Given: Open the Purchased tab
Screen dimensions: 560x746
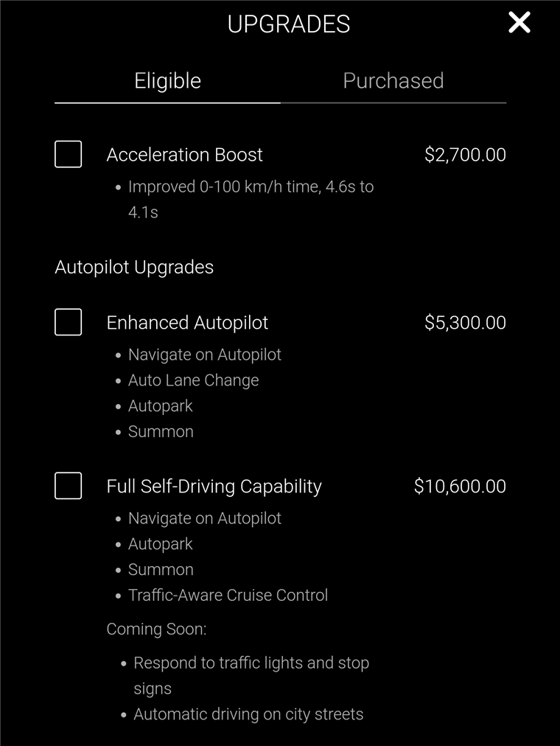Looking at the screenshot, I should 393,81.
